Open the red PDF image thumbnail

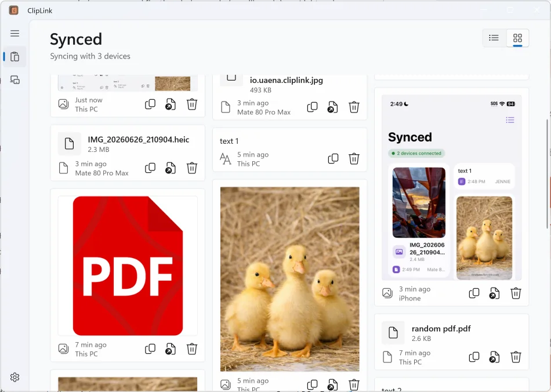128,266
